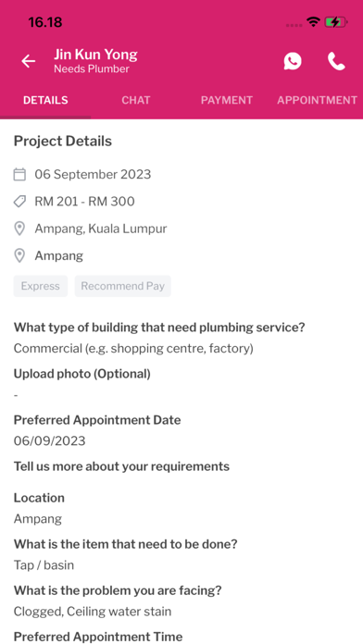
Task: Tap customer name Jin Kun Yong
Action: 95,55
